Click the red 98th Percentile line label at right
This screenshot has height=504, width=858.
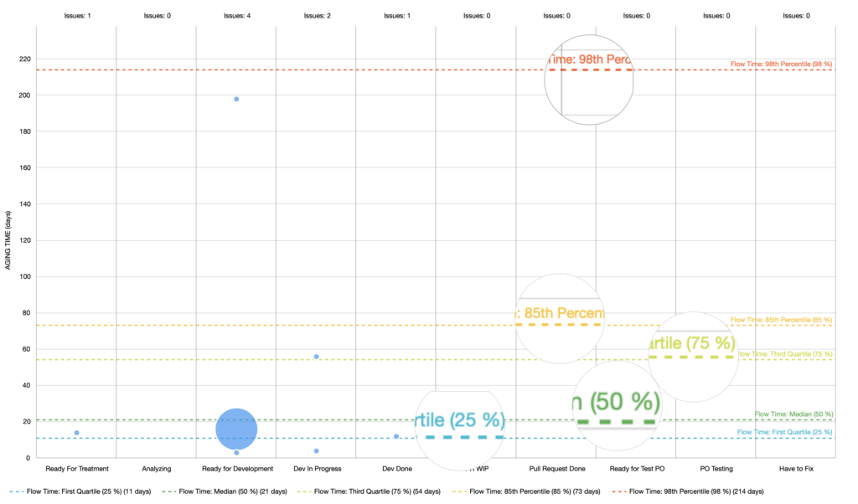coord(781,64)
